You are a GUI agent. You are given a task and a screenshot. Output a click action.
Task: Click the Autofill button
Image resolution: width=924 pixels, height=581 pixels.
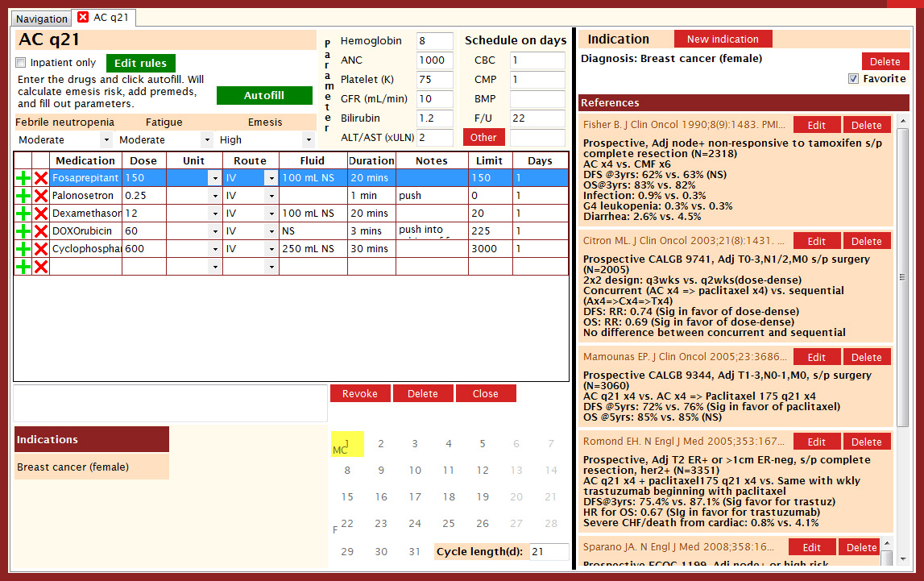264,95
